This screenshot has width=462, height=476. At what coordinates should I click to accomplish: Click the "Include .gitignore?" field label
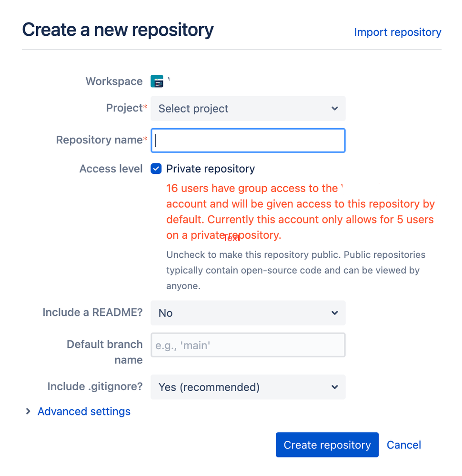[x=95, y=386]
